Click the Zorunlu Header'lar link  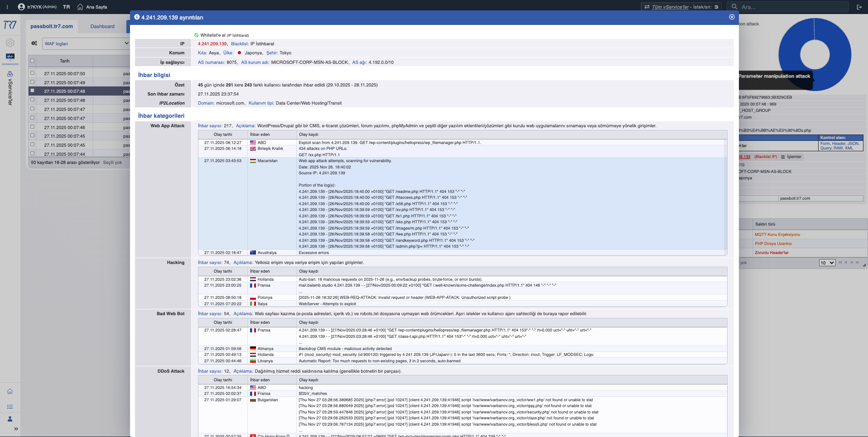click(772, 253)
